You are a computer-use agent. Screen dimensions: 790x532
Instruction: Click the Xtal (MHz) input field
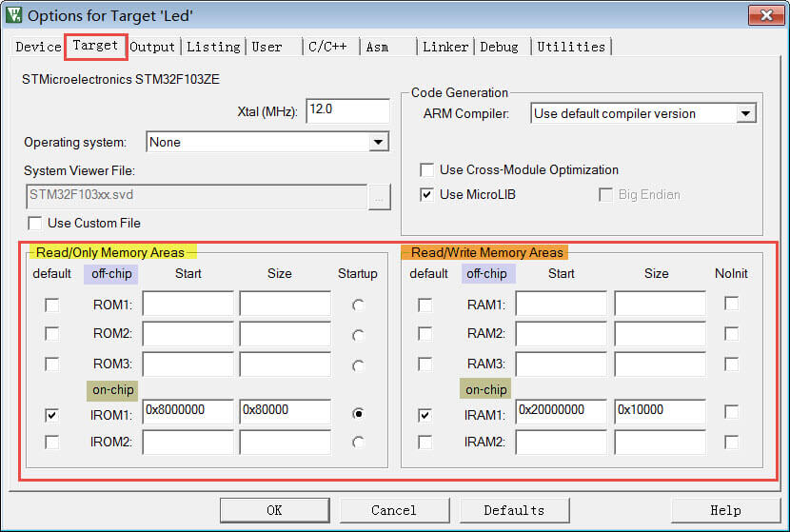tap(347, 110)
